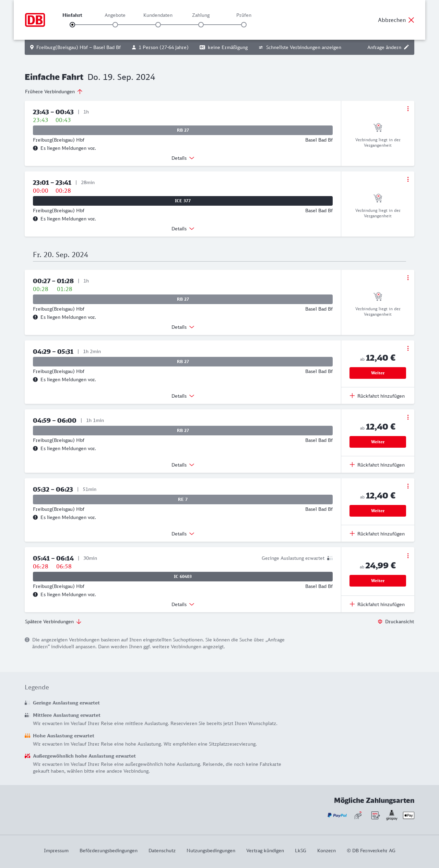Show Spätere Verbindungen
Image resolution: width=439 pixels, height=868 pixels.
pos(53,622)
